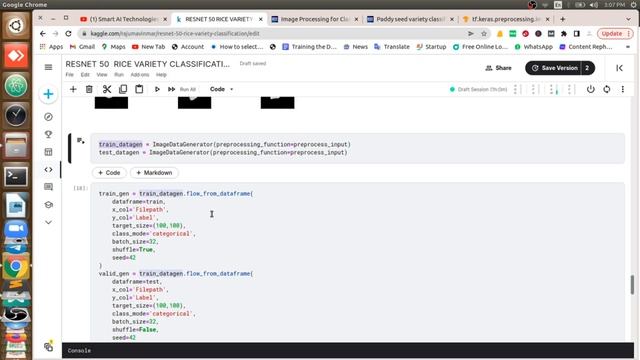
Task: Power off the draft session
Action: tap(591, 89)
